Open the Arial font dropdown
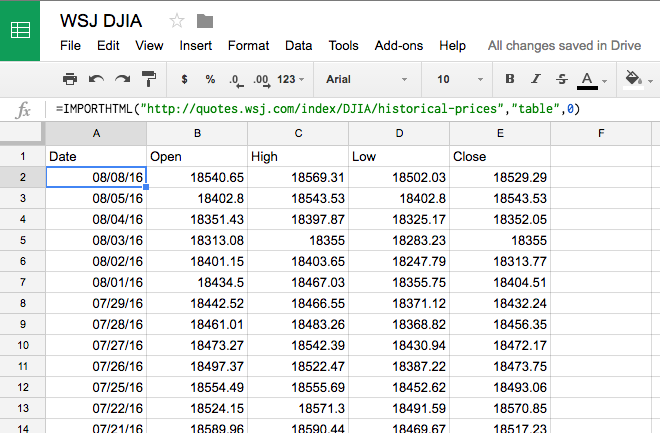Viewport: 660px width, 433px height. click(366, 79)
